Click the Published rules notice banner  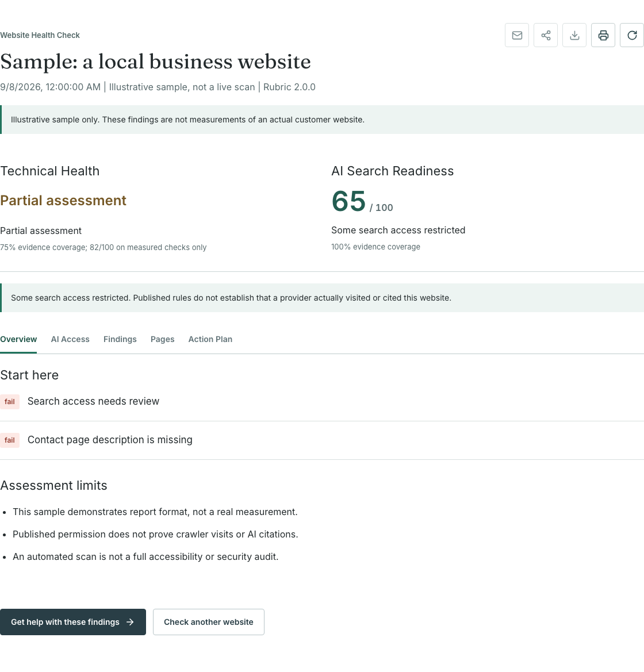(x=322, y=298)
